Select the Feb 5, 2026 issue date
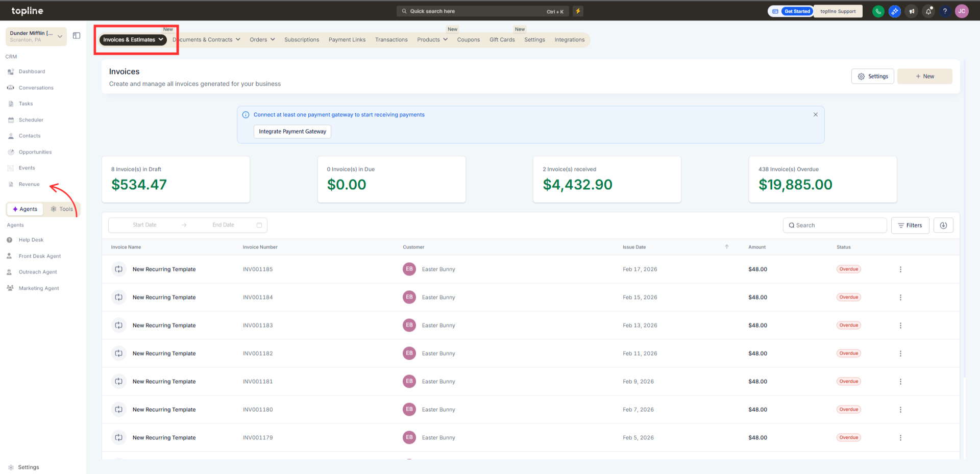The width and height of the screenshot is (980, 474). (x=638, y=438)
